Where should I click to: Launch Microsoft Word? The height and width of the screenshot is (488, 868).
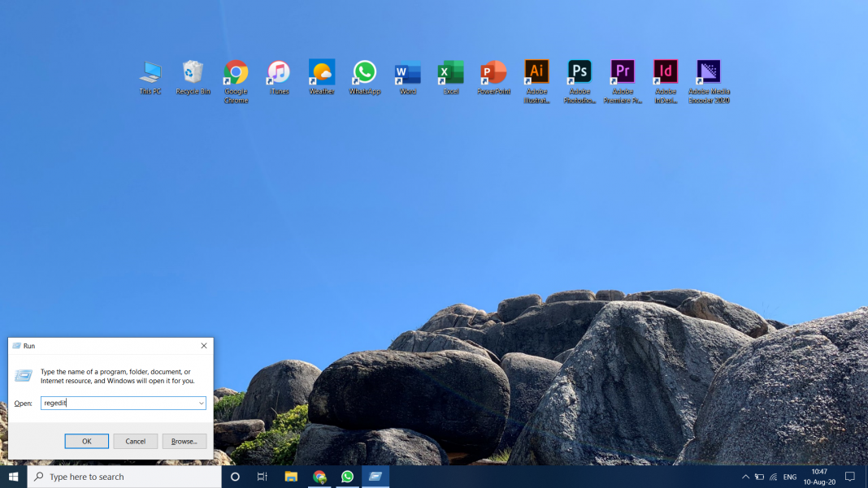pos(407,71)
